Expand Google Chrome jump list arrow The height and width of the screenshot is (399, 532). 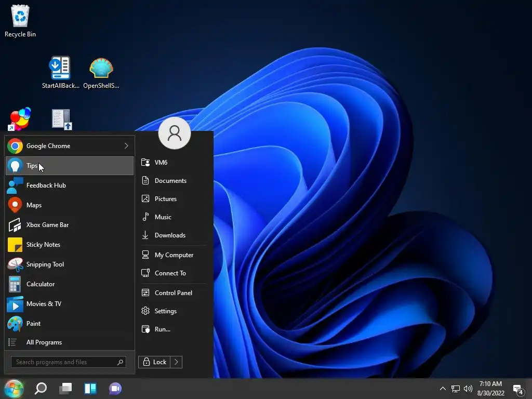pos(127,146)
